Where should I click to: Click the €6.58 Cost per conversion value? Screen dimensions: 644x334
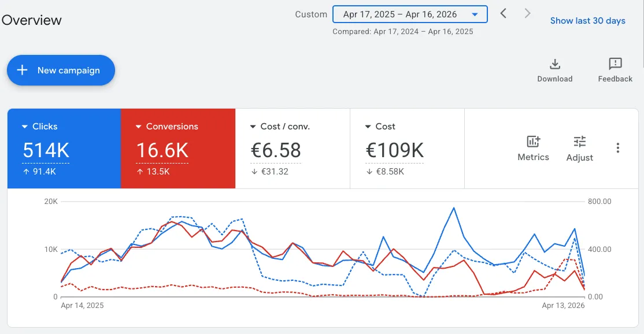coord(276,150)
